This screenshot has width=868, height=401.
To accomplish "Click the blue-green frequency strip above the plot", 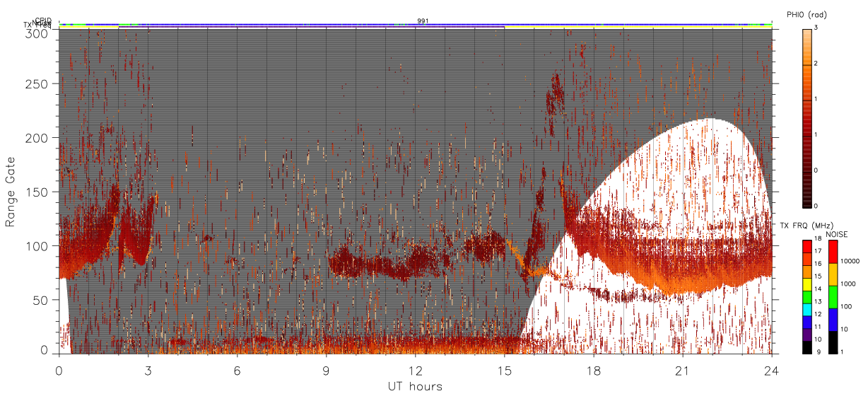I will (x=416, y=25).
